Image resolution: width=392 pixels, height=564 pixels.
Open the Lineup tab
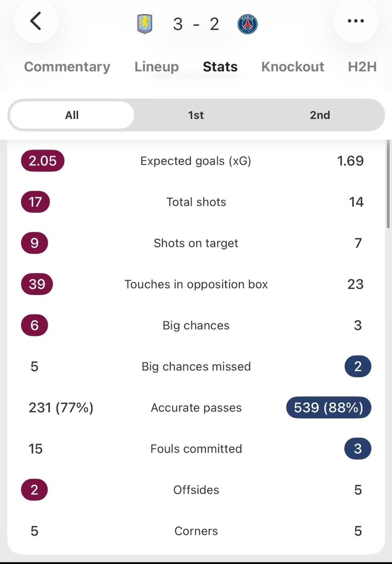pos(156,67)
